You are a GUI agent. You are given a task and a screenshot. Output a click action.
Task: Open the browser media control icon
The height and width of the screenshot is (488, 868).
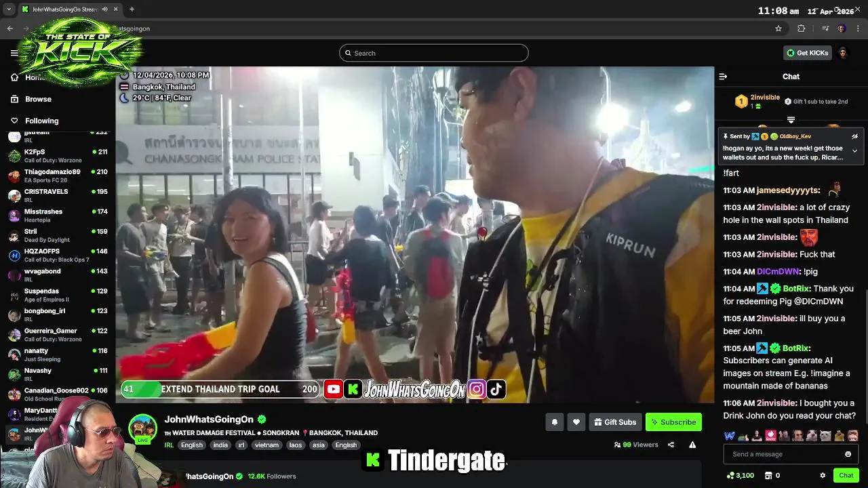pyautogui.click(x=825, y=28)
